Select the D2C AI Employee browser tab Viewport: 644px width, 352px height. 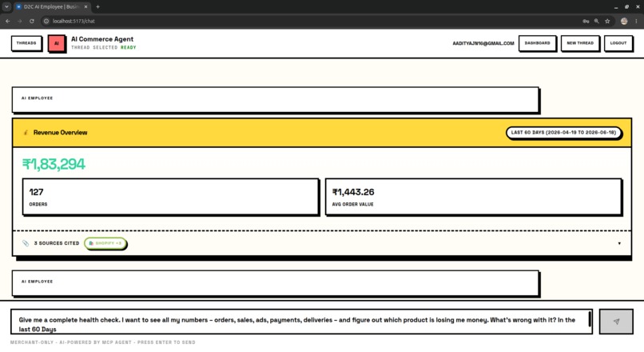(52, 7)
